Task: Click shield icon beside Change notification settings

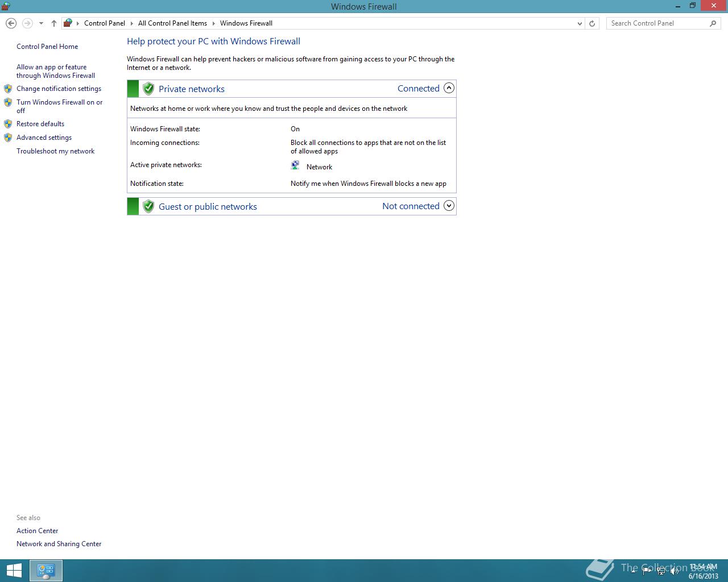Action: point(8,89)
